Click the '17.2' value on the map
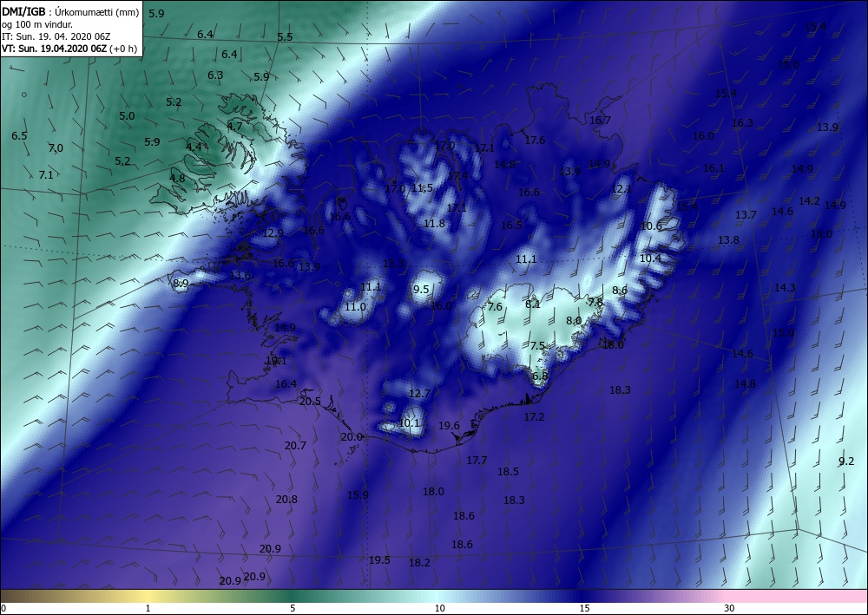Screen dimensions: 868x615 pyautogui.click(x=534, y=417)
